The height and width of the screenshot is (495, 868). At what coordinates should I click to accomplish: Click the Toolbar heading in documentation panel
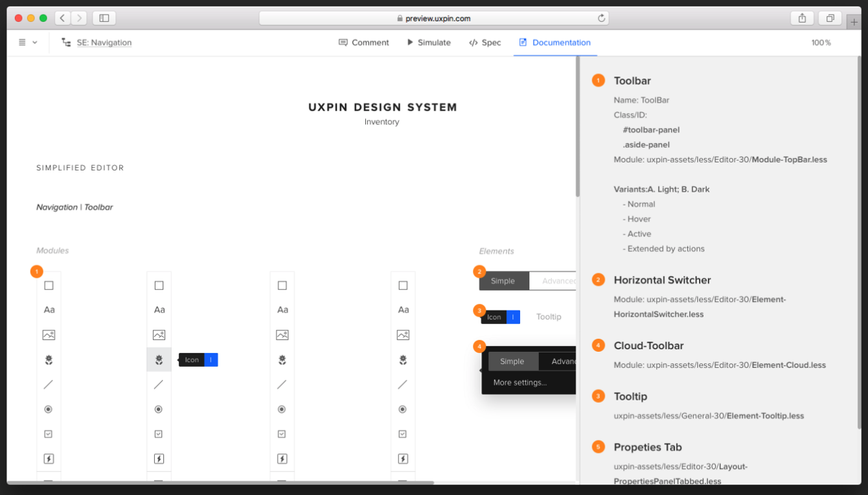[632, 81]
